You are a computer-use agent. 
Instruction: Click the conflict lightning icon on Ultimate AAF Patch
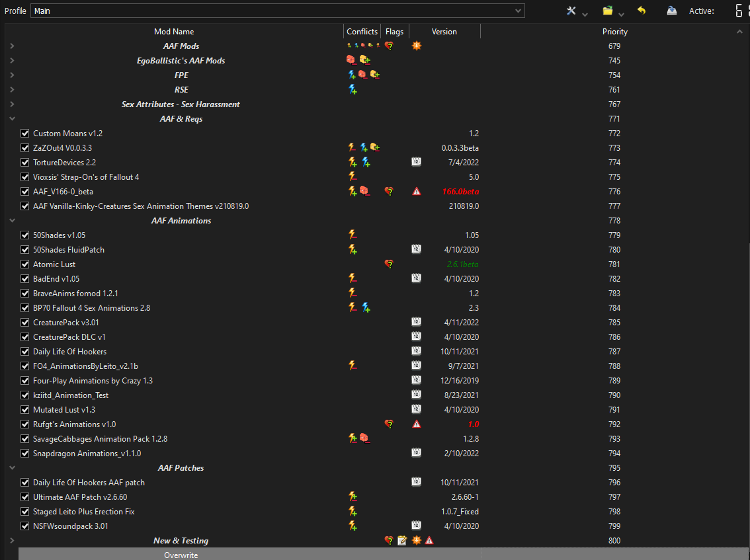tap(353, 497)
